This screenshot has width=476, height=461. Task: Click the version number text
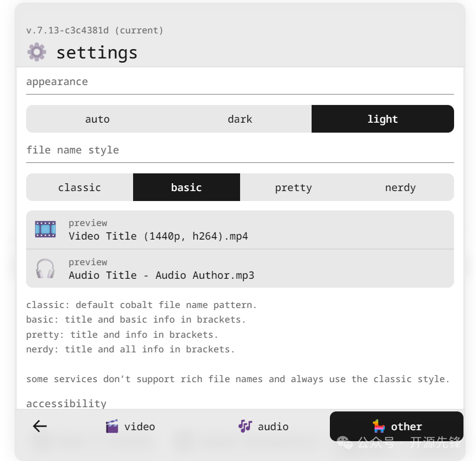pos(94,30)
